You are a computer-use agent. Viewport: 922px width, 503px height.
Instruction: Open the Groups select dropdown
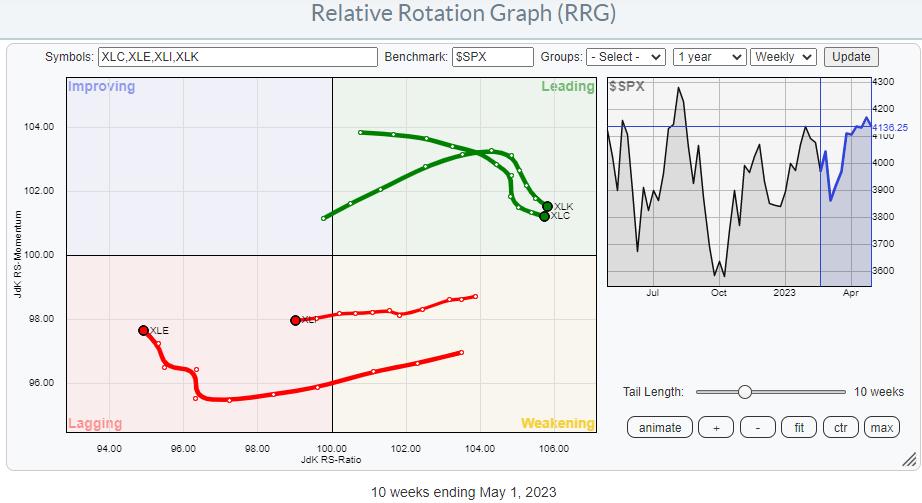(x=626, y=57)
